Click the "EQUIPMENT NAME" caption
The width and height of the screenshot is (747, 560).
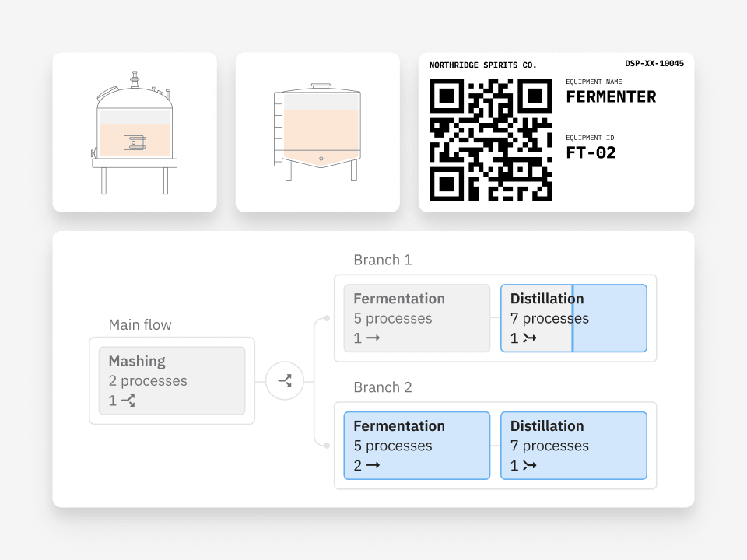pyautogui.click(x=594, y=82)
